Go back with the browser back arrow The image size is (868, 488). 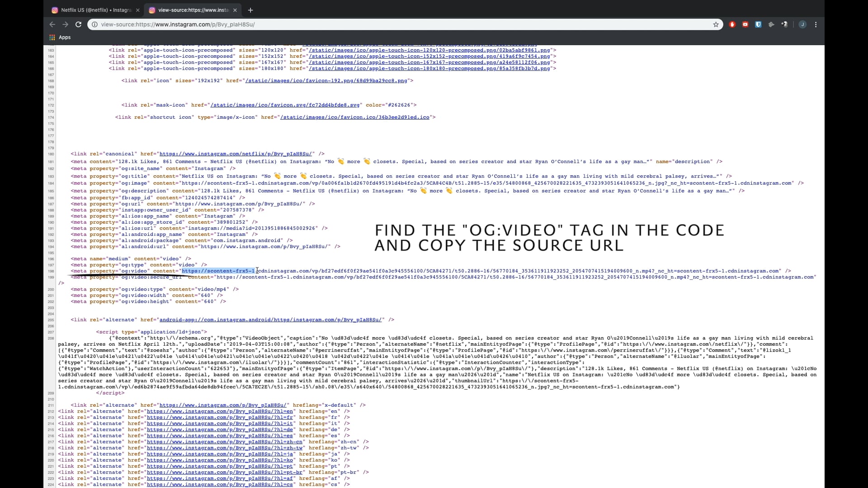[52, 24]
